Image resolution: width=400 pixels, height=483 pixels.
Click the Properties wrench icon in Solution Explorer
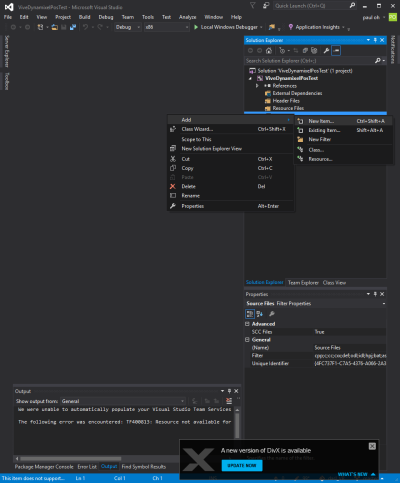pos(326,51)
